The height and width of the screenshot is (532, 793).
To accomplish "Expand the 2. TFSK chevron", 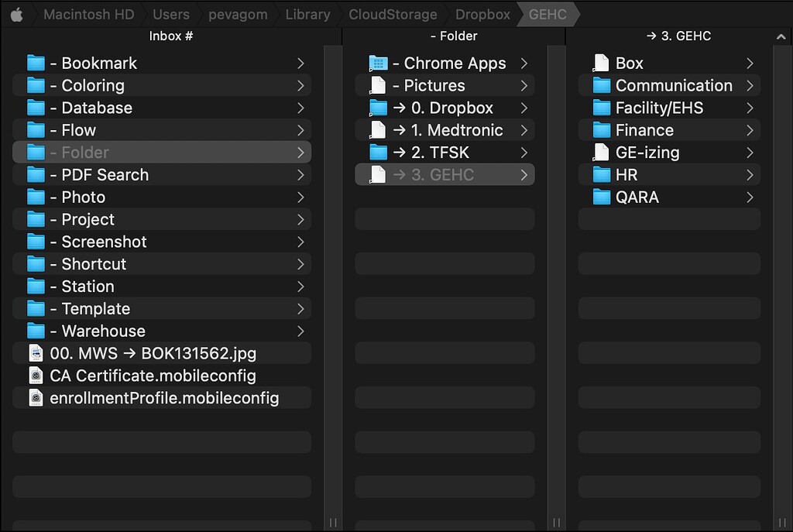I will (x=526, y=153).
